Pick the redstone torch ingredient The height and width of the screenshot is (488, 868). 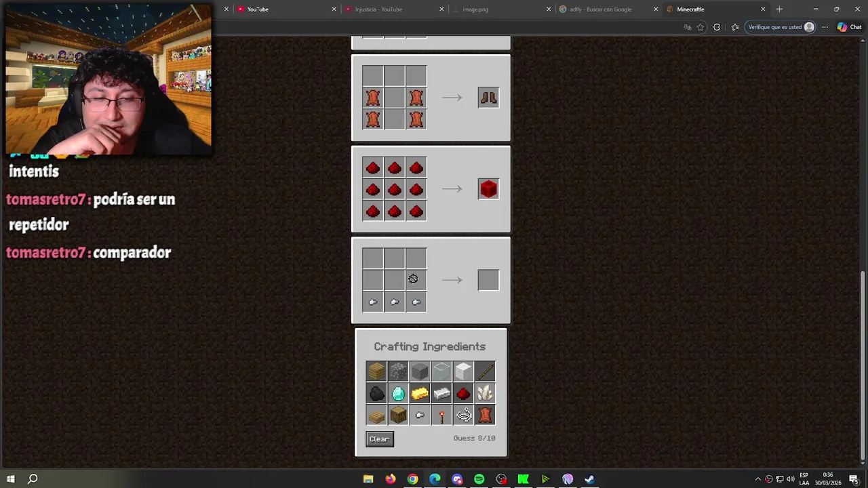(441, 415)
